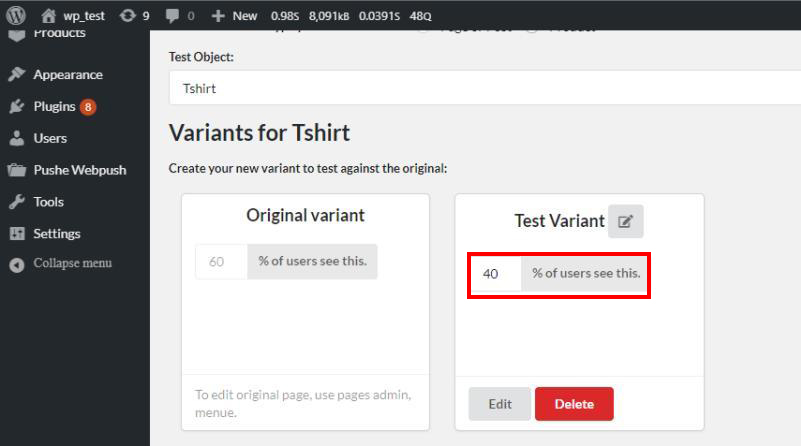Open the Products menu in sidebar

coord(59,35)
